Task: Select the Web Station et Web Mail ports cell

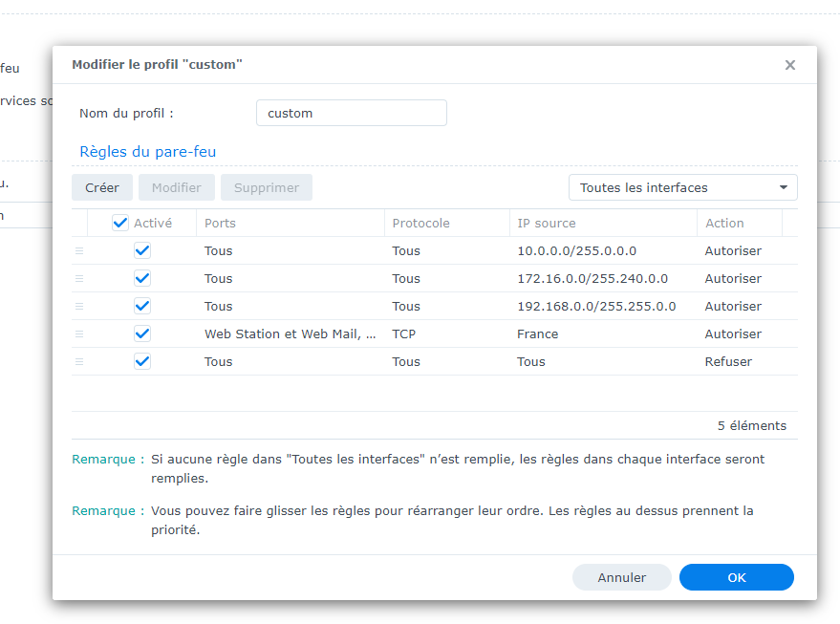Action: [x=290, y=334]
